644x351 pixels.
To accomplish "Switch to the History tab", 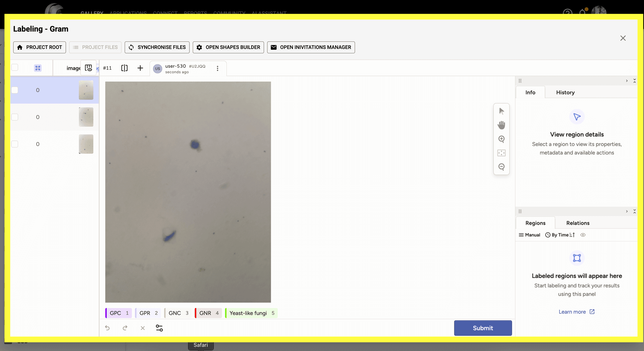I will click(565, 92).
